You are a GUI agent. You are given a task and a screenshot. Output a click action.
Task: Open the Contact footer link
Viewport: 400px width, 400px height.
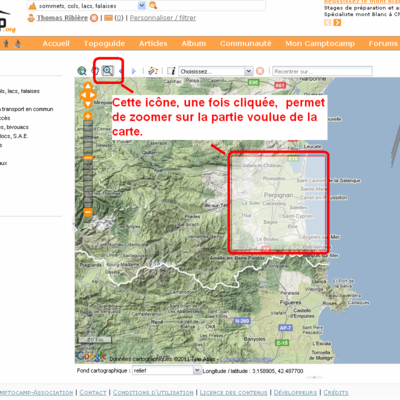tap(93, 392)
